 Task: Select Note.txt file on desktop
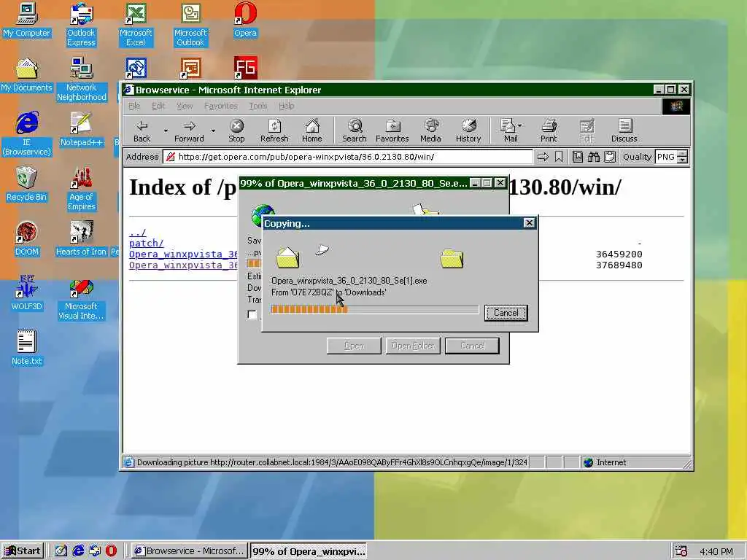pos(26,348)
